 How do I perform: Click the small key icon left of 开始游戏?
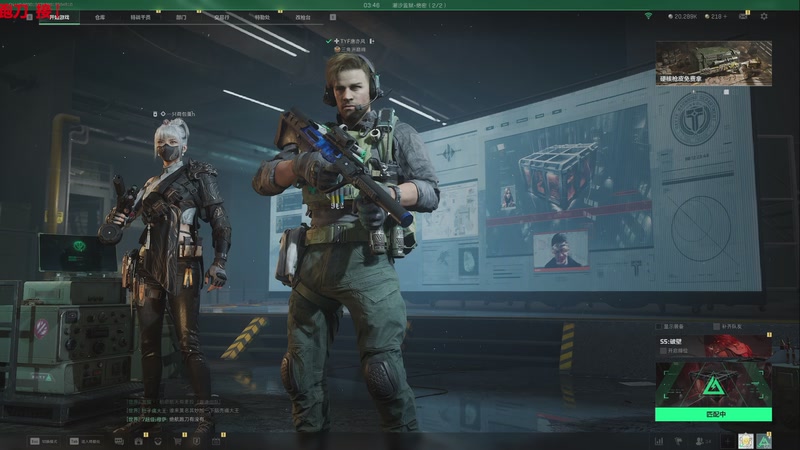(30, 17)
